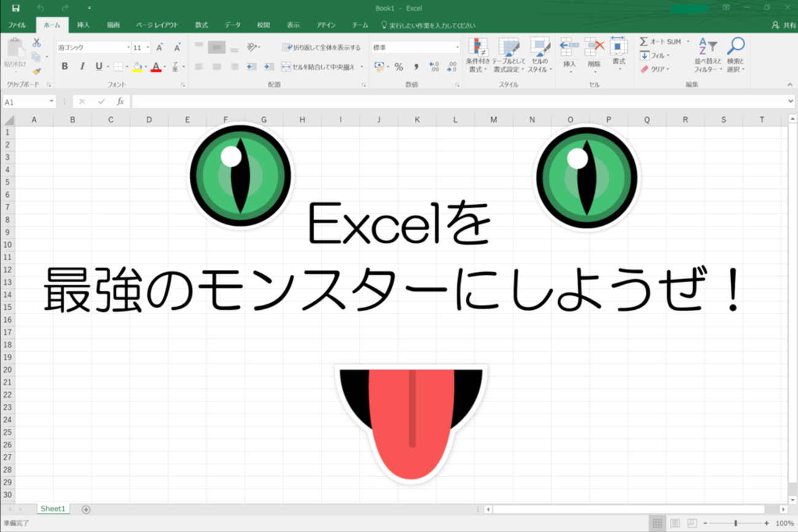The width and height of the screenshot is (798, 532).
Task: Click the zoom in plus button
Action: pos(766,523)
